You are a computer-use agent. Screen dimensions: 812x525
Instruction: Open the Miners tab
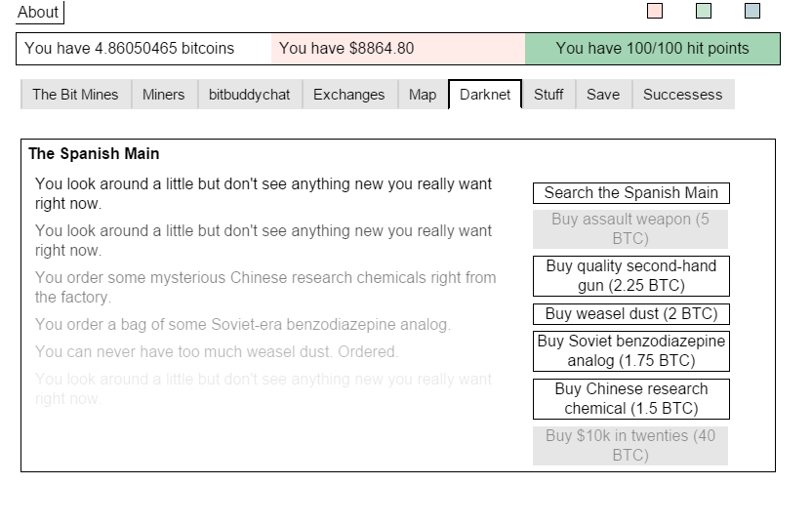(x=164, y=95)
